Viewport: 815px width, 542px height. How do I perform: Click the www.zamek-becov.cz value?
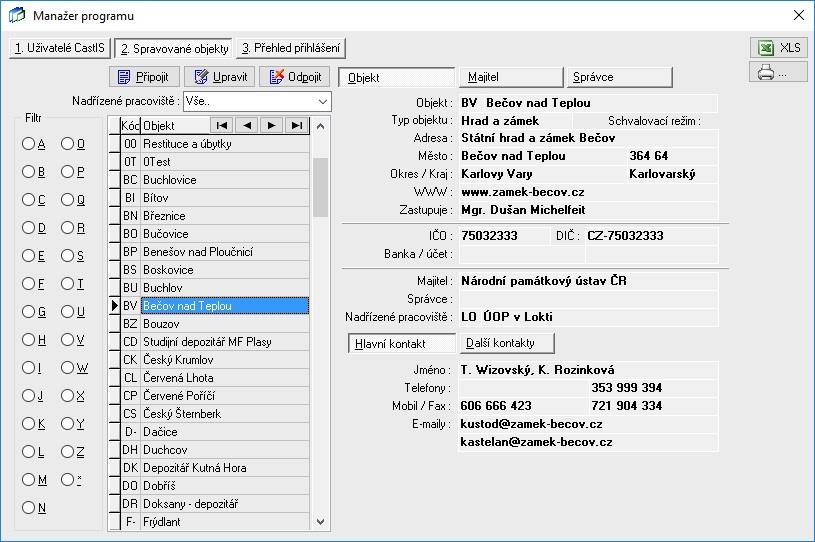[x=523, y=192]
